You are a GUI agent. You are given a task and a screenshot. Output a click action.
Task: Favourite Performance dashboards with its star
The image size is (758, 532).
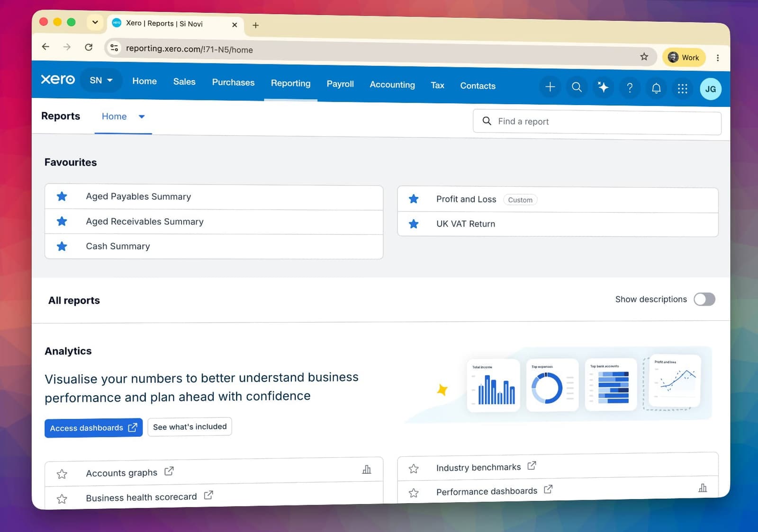pos(414,493)
